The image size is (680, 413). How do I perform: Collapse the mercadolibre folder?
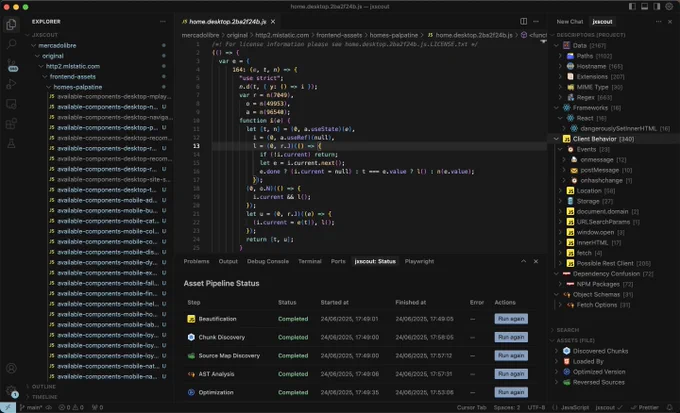pyautogui.click(x=33, y=46)
